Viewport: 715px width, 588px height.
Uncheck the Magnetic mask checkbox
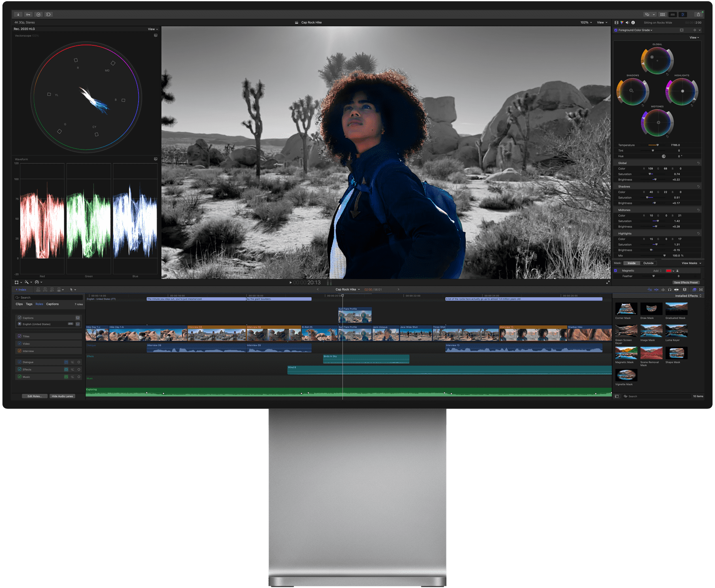[x=616, y=271]
